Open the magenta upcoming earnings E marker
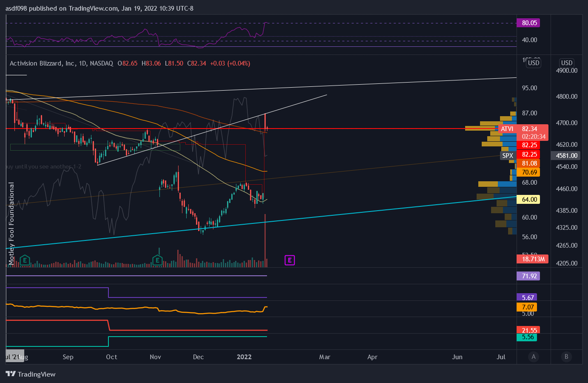Screen dimensions: 588x383 click(290, 260)
